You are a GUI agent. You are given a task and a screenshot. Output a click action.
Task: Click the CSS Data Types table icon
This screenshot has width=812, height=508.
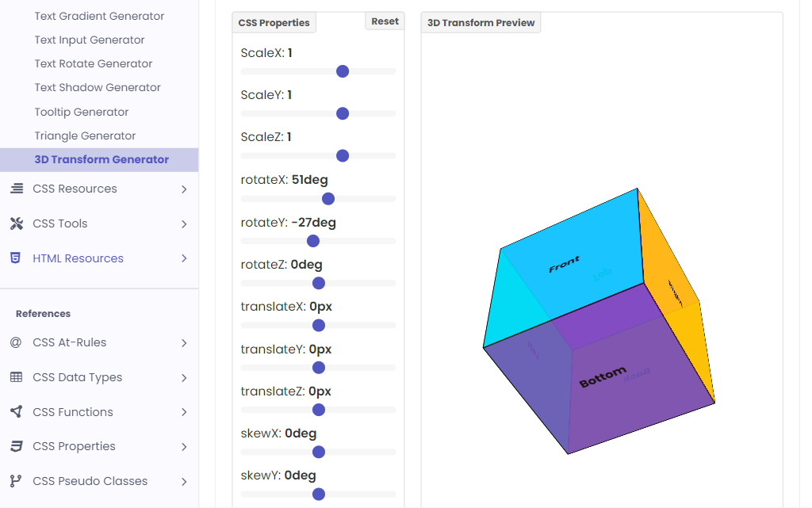tap(16, 377)
